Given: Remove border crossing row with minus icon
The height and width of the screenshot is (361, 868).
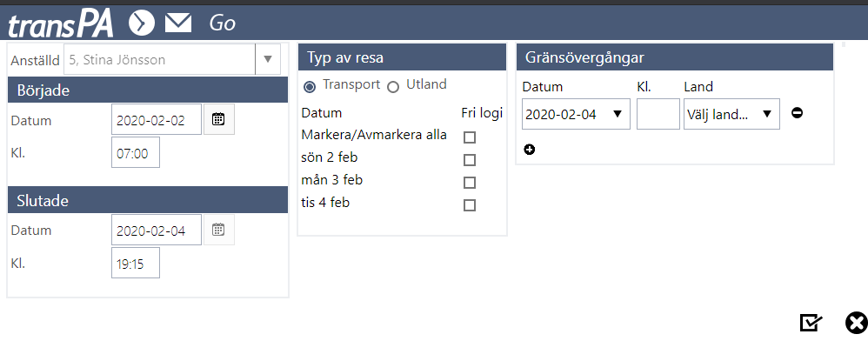Looking at the screenshot, I should (798, 113).
